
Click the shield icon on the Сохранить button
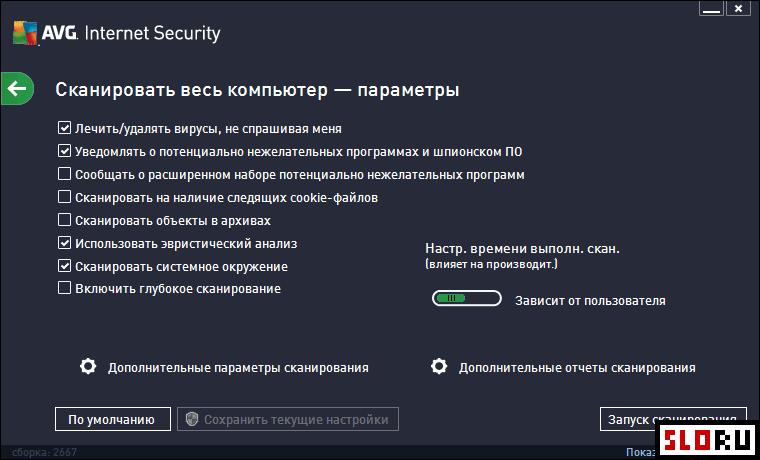pos(192,419)
